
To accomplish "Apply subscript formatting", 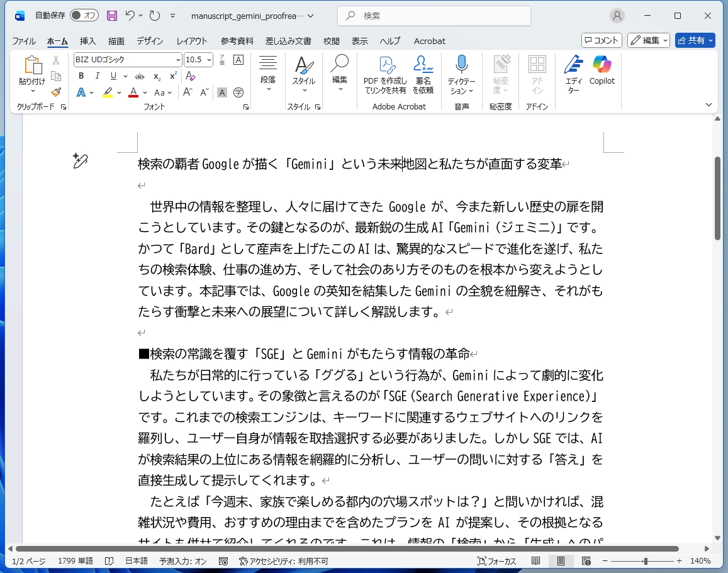I will 157,76.
